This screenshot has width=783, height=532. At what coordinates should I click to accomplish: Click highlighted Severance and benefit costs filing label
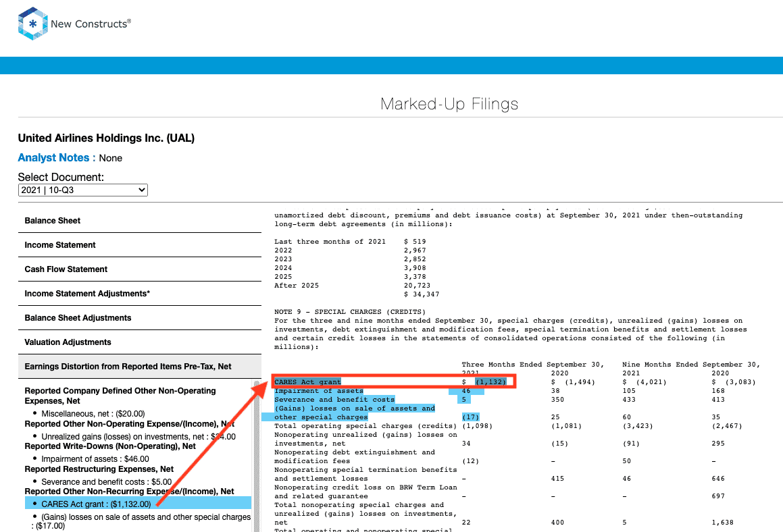tap(334, 399)
